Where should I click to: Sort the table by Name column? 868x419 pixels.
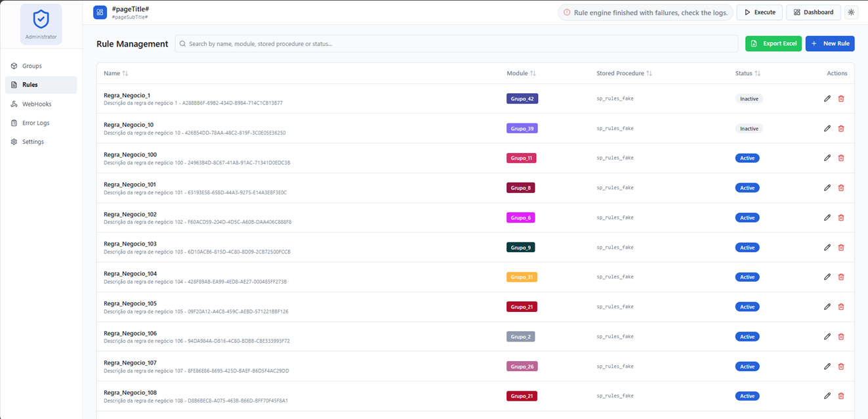[116, 74]
